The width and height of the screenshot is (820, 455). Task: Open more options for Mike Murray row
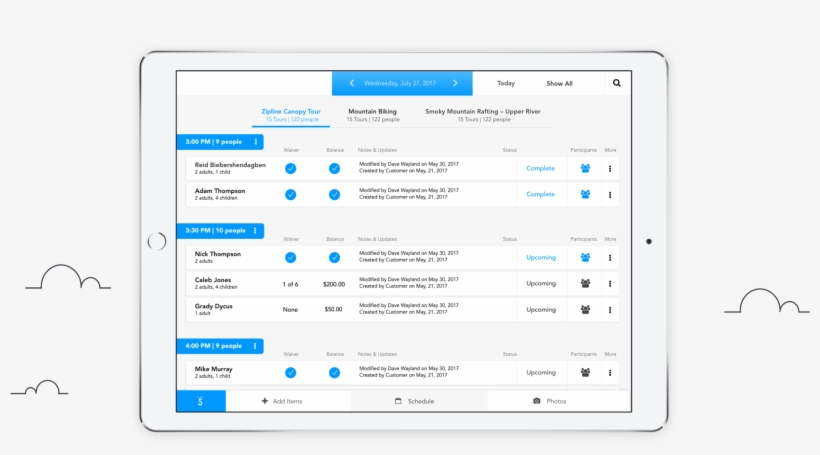tap(610, 372)
